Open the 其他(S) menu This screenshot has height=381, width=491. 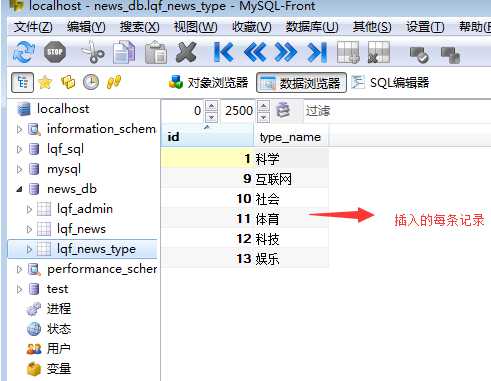point(372,27)
